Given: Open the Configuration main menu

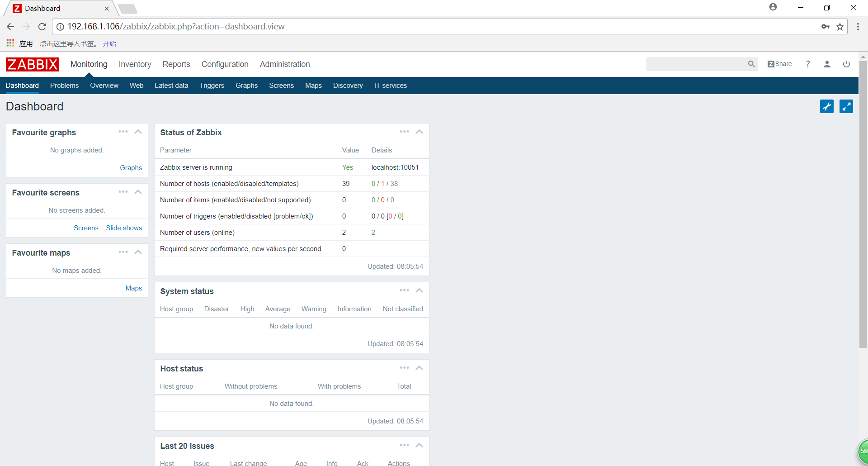Looking at the screenshot, I should pyautogui.click(x=225, y=64).
